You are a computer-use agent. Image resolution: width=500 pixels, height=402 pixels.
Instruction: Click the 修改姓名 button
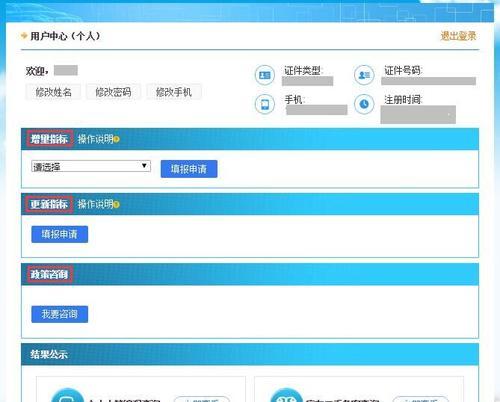pos(53,92)
